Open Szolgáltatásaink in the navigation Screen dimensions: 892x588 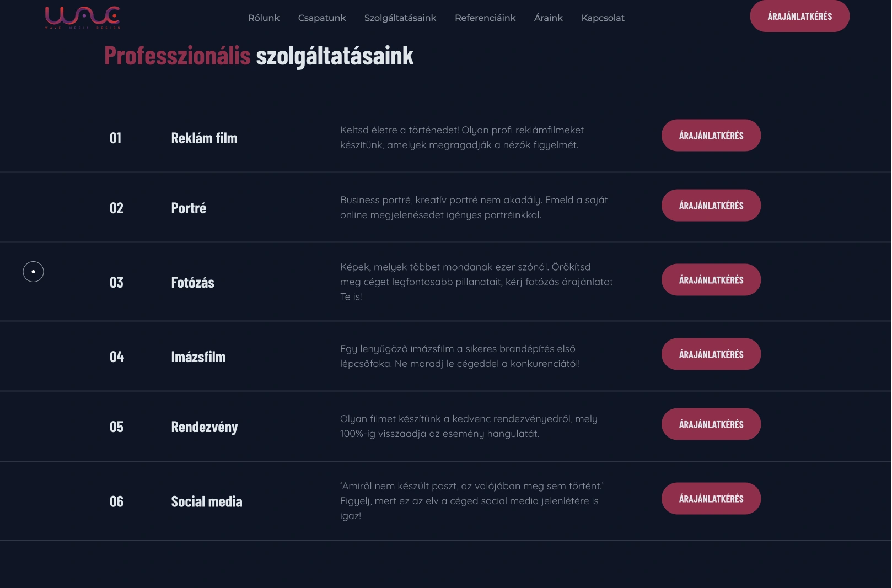coord(400,18)
